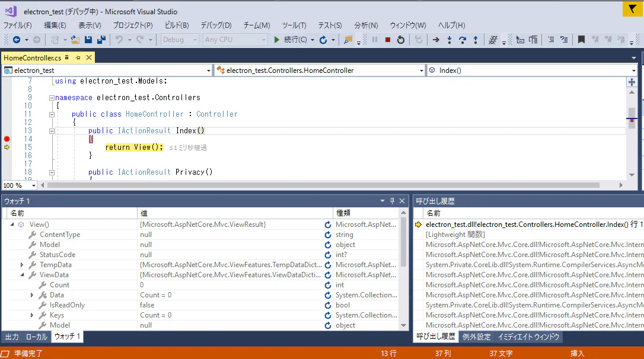Switch to the ローカル tab
Screen dimensions: 644x359
(37, 337)
